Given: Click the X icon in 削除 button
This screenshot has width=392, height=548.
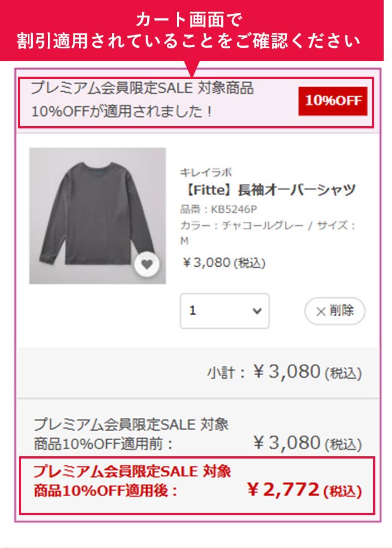Looking at the screenshot, I should (321, 311).
